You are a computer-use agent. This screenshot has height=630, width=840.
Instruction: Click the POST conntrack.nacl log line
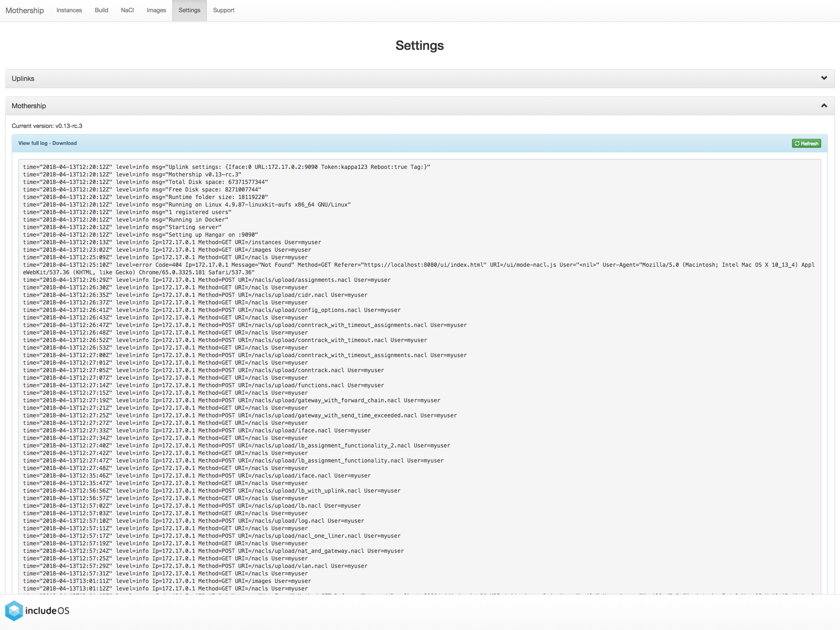[203, 370]
